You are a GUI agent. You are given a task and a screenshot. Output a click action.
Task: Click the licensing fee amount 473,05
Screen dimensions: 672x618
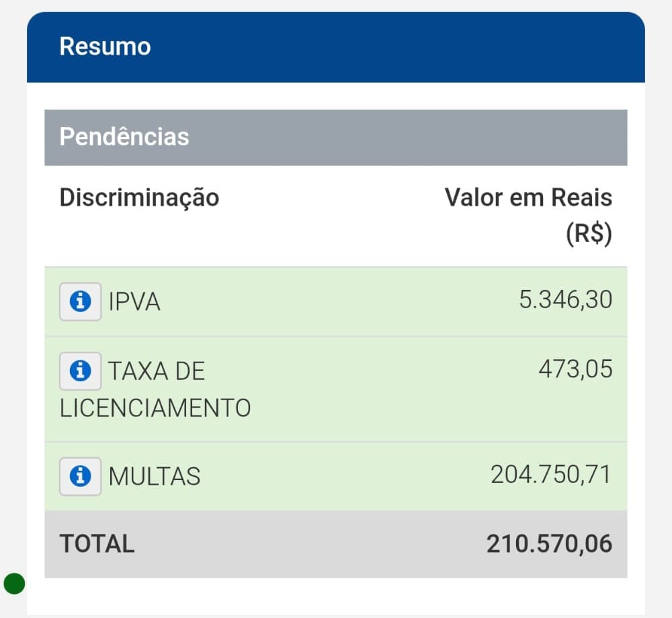click(x=575, y=369)
